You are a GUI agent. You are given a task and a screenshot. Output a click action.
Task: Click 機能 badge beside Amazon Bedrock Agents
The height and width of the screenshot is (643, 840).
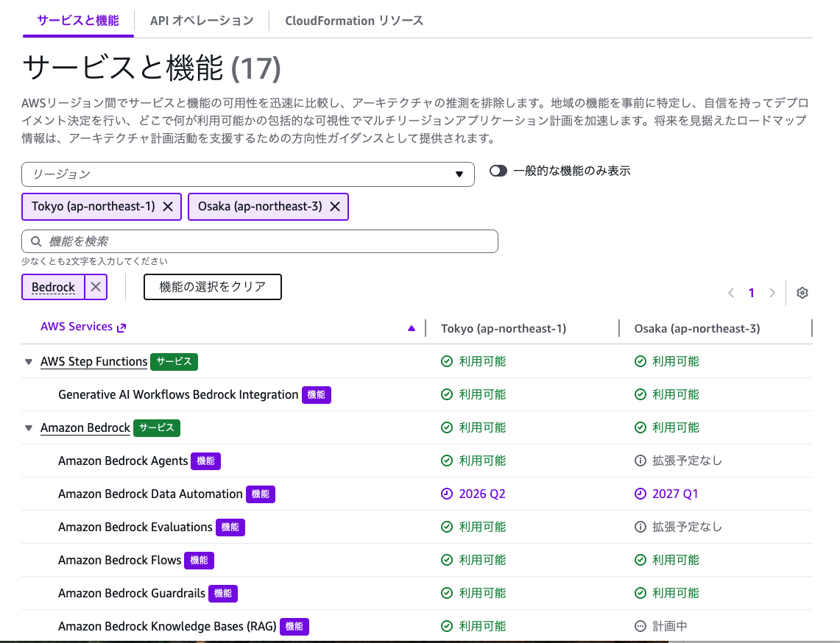(205, 461)
